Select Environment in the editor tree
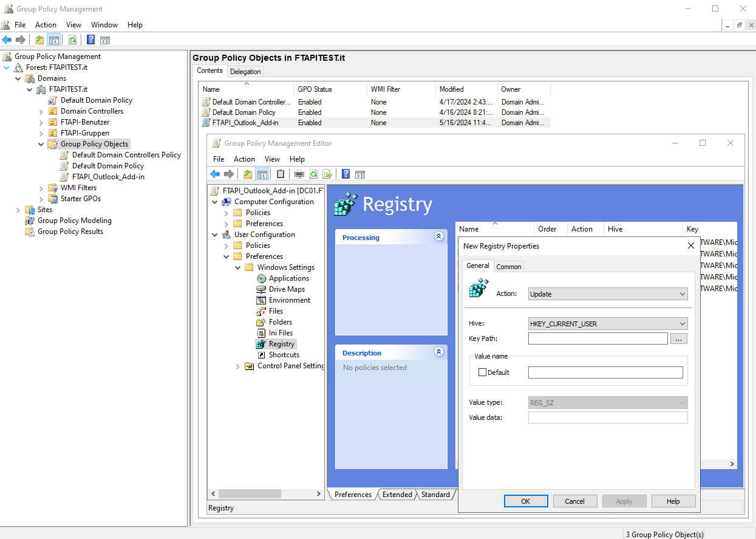 (290, 300)
